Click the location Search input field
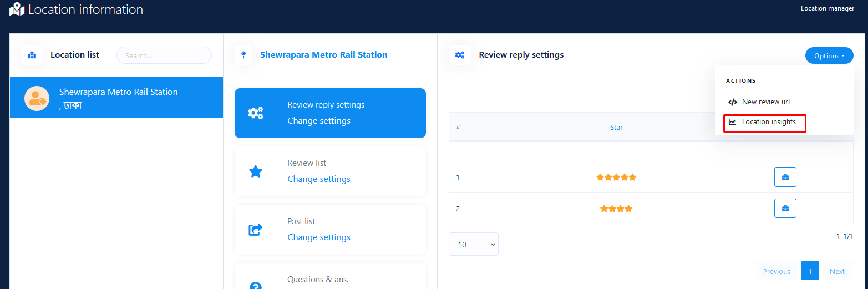This screenshot has height=289, width=868. tap(164, 55)
